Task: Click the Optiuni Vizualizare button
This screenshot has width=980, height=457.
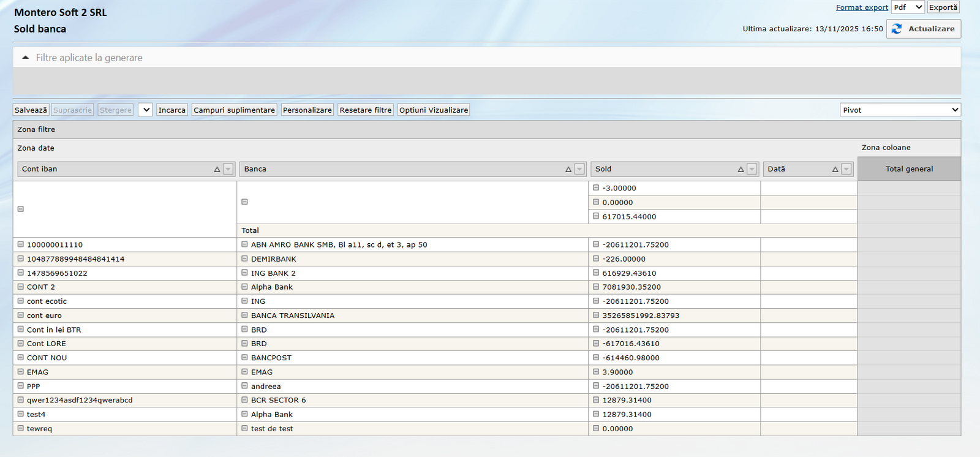Action: click(x=434, y=110)
